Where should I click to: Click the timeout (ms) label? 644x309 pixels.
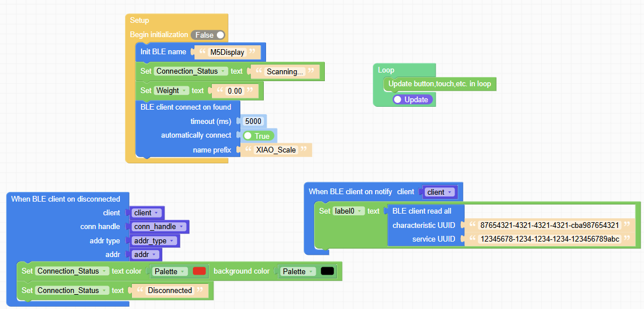pyautogui.click(x=211, y=121)
